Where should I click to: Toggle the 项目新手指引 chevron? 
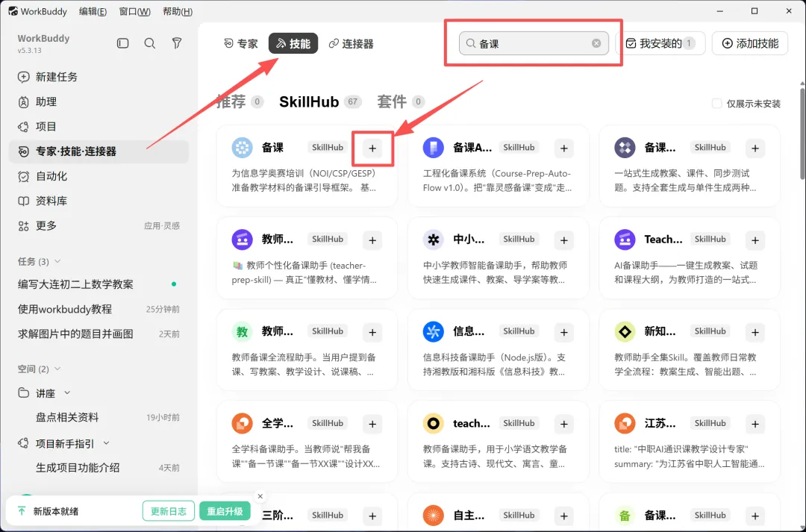pyautogui.click(x=107, y=443)
